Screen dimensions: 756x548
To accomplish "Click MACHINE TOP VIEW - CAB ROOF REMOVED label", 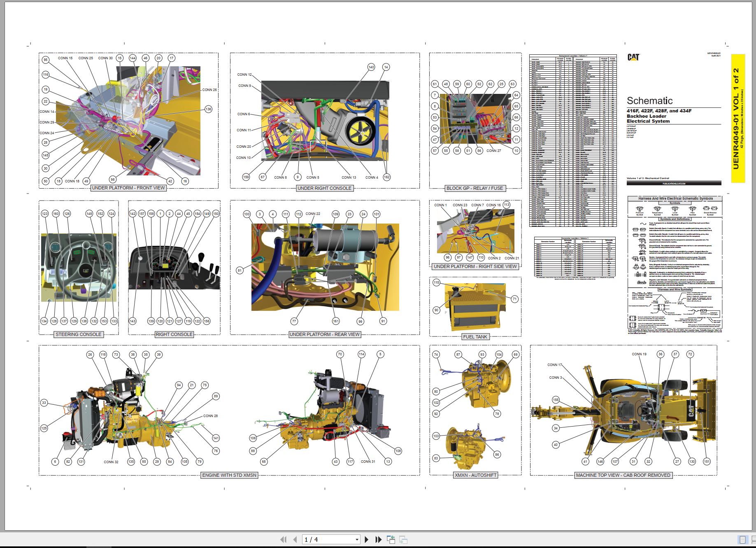I will pos(623,475).
